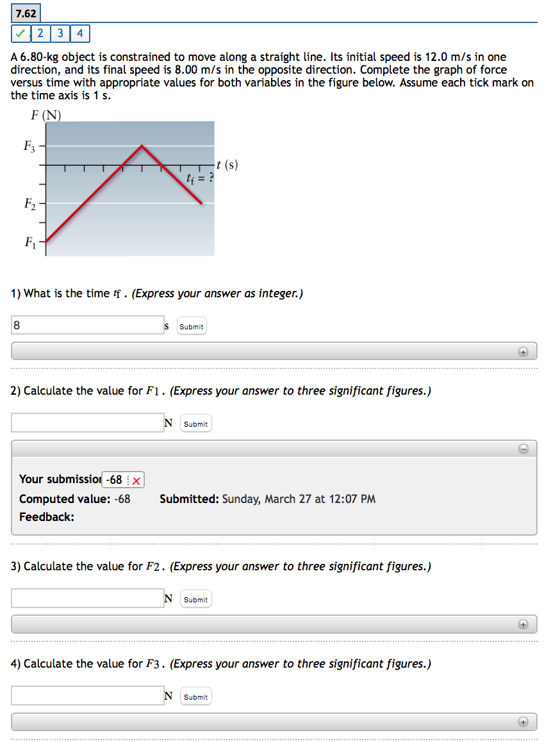This screenshot has height=742, width=560.
Task: Submit the F3 force answer
Action: [195, 697]
